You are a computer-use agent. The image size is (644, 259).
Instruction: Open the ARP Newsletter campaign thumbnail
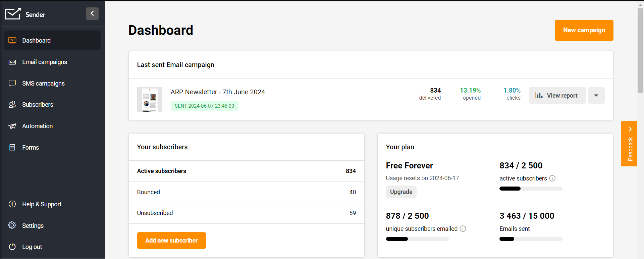click(x=150, y=99)
